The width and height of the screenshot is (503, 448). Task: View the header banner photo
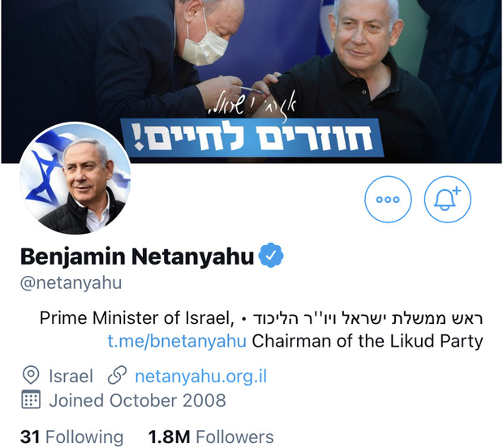[251, 81]
